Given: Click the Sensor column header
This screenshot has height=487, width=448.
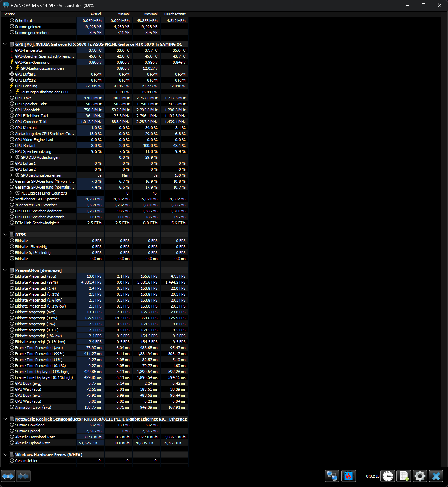Looking at the screenshot, I should point(38,14).
